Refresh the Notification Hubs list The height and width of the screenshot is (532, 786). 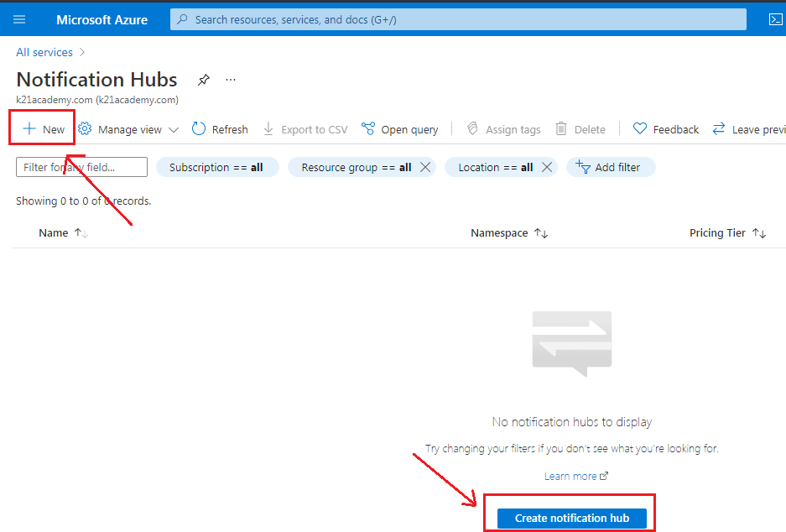pyautogui.click(x=219, y=128)
